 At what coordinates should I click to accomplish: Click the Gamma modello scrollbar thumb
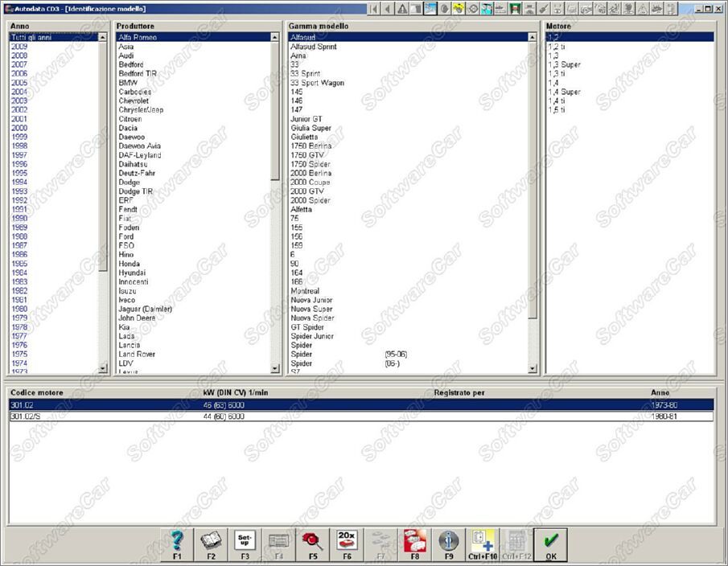pyautogui.click(x=533, y=180)
